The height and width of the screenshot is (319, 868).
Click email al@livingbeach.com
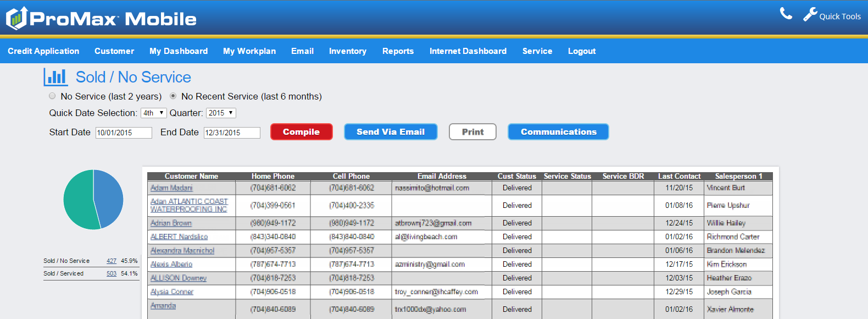426,237
